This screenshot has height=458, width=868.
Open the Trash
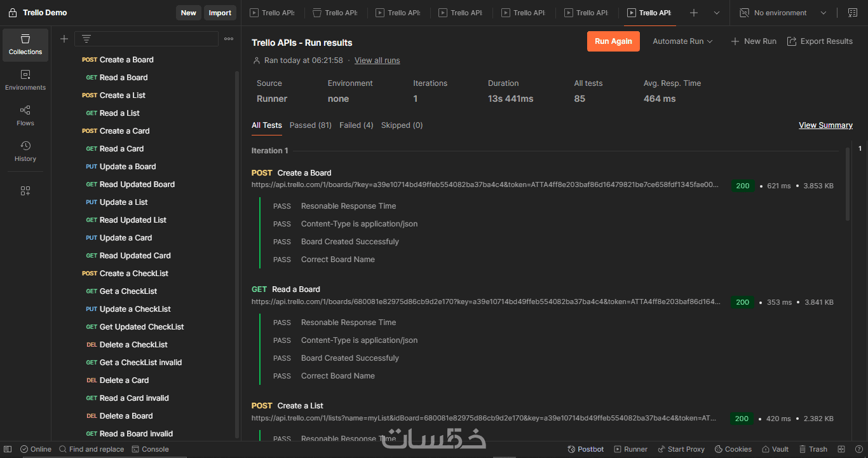[813, 449]
